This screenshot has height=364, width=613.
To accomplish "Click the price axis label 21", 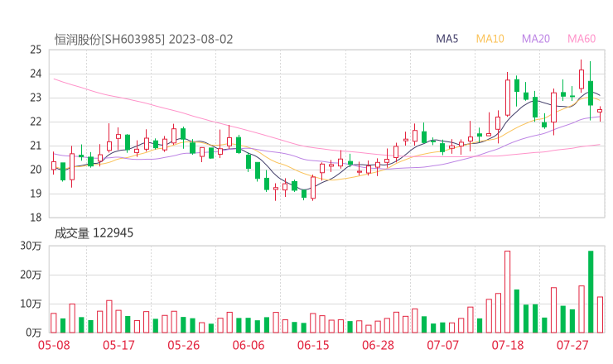I will click(36, 146).
